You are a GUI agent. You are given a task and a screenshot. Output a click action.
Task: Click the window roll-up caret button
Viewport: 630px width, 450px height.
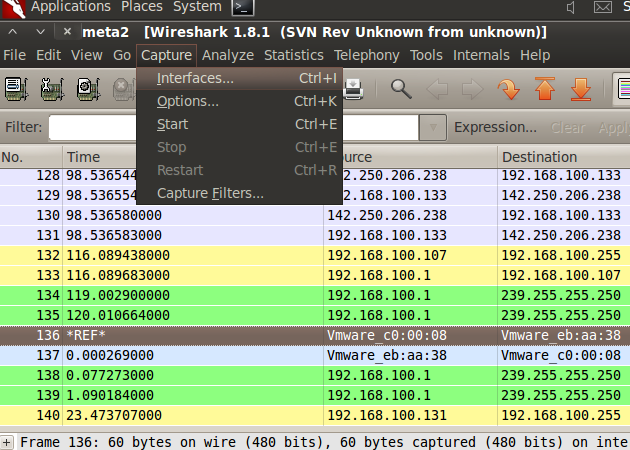[x=13, y=31]
